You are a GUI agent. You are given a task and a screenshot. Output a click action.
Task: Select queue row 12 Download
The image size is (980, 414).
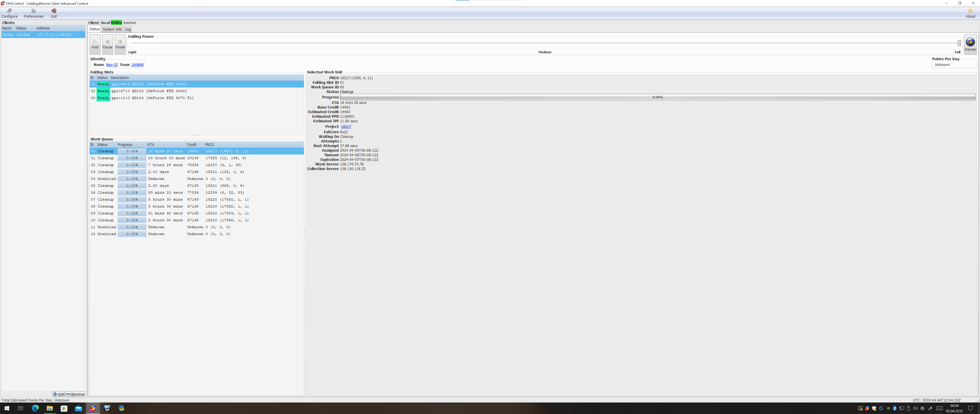tap(197, 234)
